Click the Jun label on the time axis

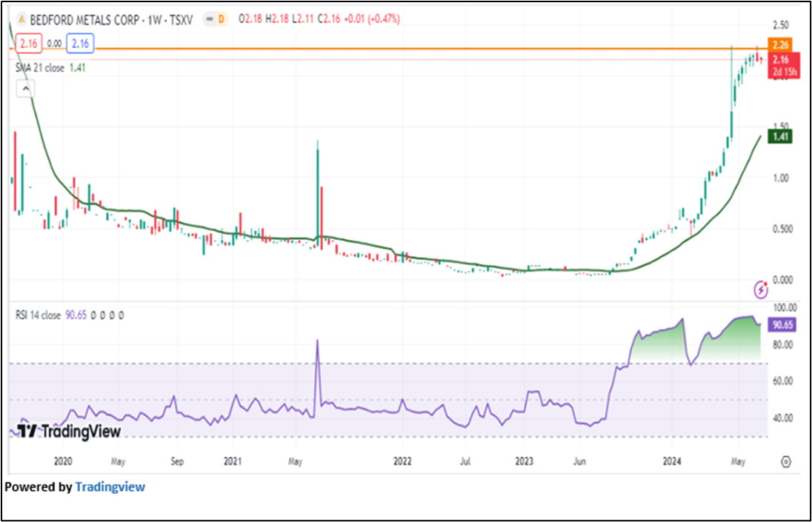coord(579,461)
